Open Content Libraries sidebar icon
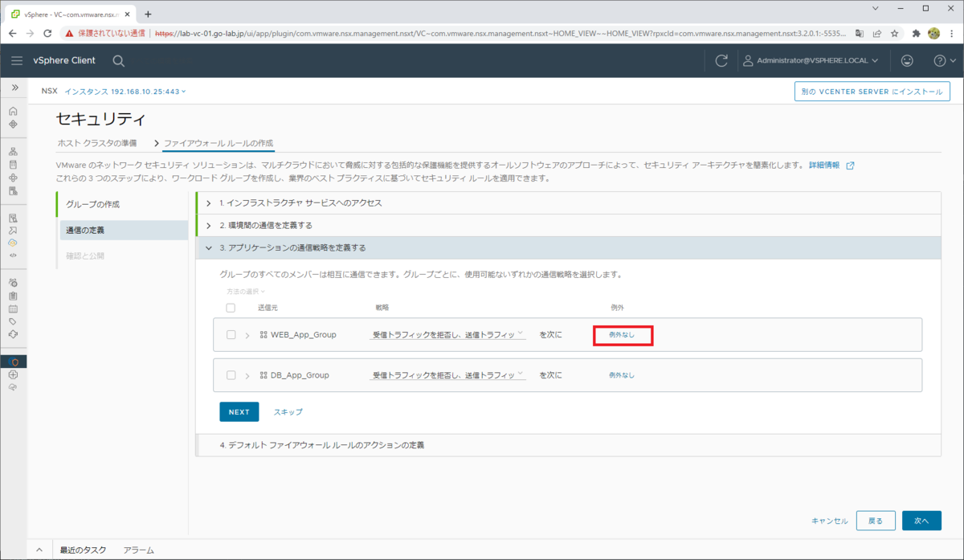 [x=13, y=165]
